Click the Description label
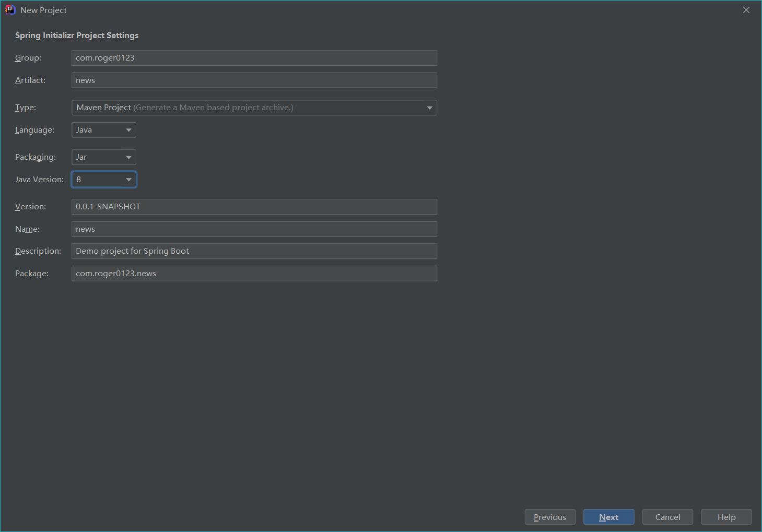The height and width of the screenshot is (532, 762). [x=38, y=251]
